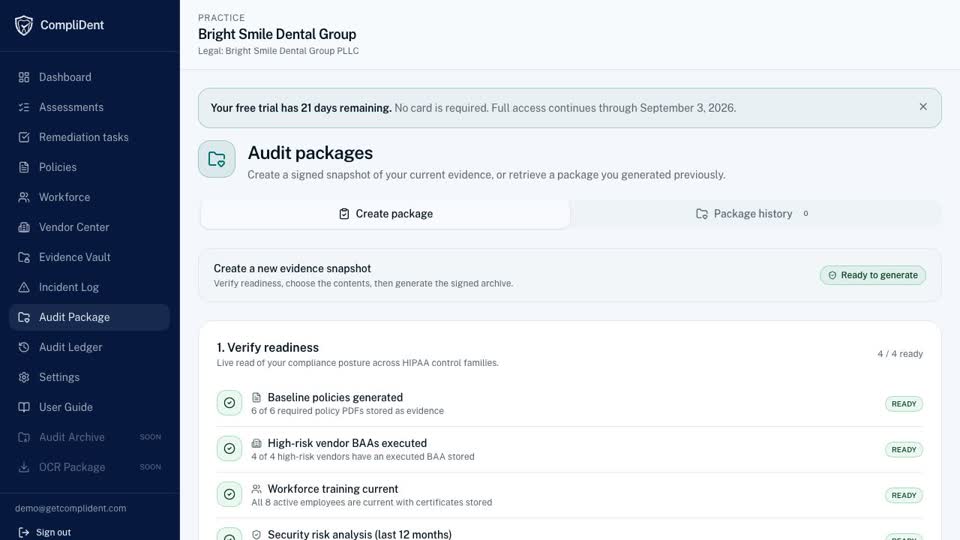Image resolution: width=960 pixels, height=540 pixels.
Task: Click the Bright Smile Dental Group practice name
Action: (x=277, y=34)
